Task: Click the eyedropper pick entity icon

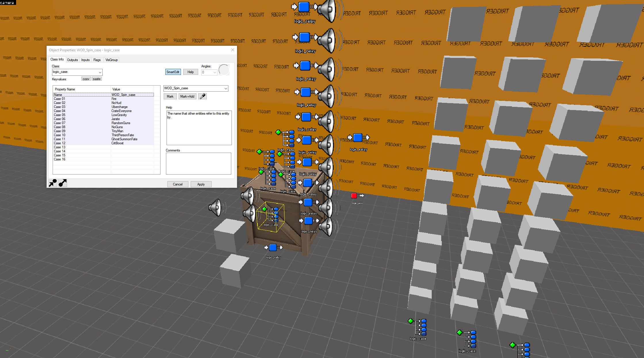Action: coord(202,96)
